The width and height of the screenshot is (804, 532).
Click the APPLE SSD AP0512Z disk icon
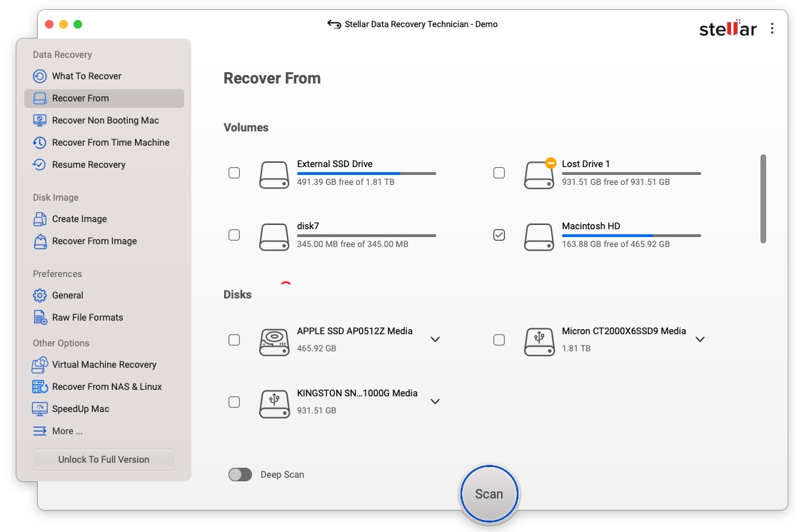click(274, 342)
